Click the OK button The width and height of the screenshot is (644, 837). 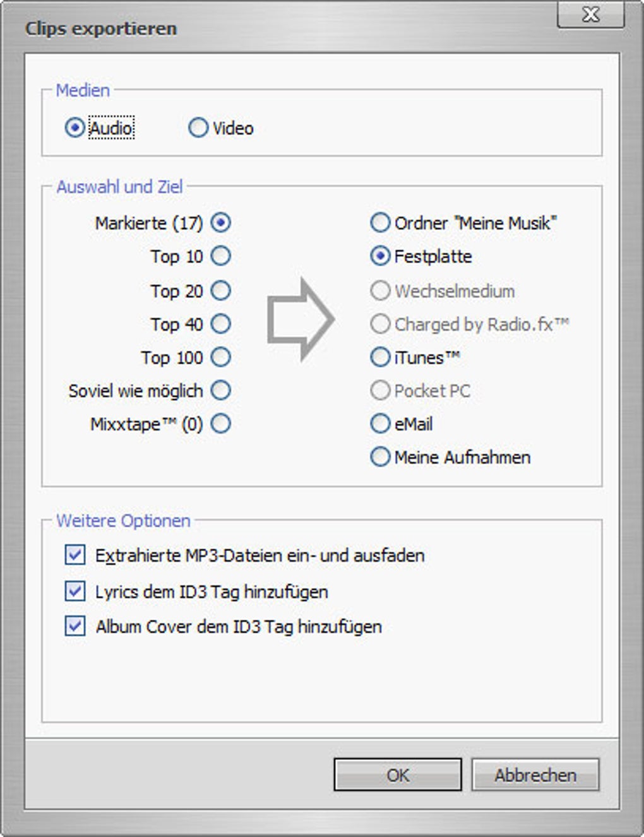point(398,775)
